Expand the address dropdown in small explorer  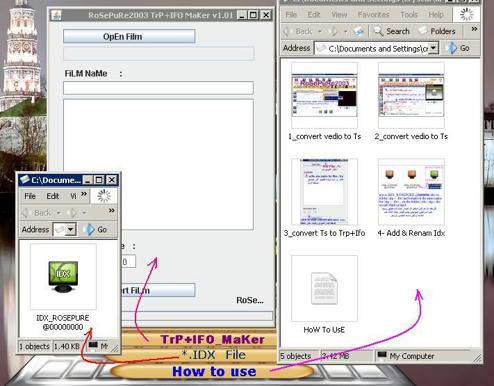click(x=71, y=229)
